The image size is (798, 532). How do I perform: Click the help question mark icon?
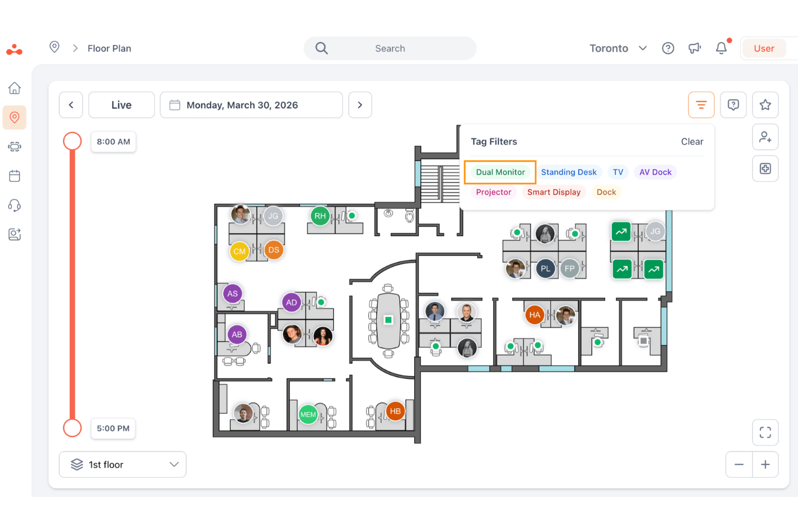pos(668,49)
